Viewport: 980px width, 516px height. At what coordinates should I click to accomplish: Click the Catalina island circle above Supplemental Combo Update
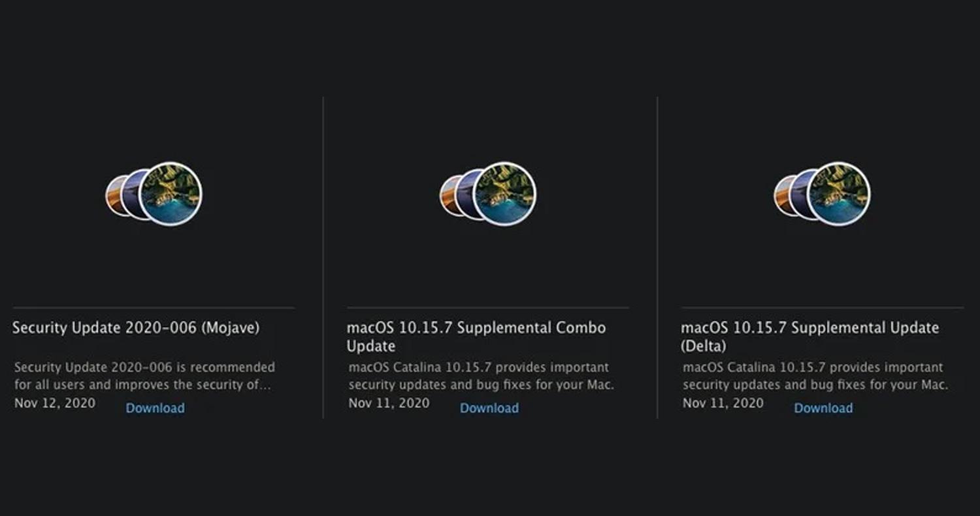coord(505,194)
